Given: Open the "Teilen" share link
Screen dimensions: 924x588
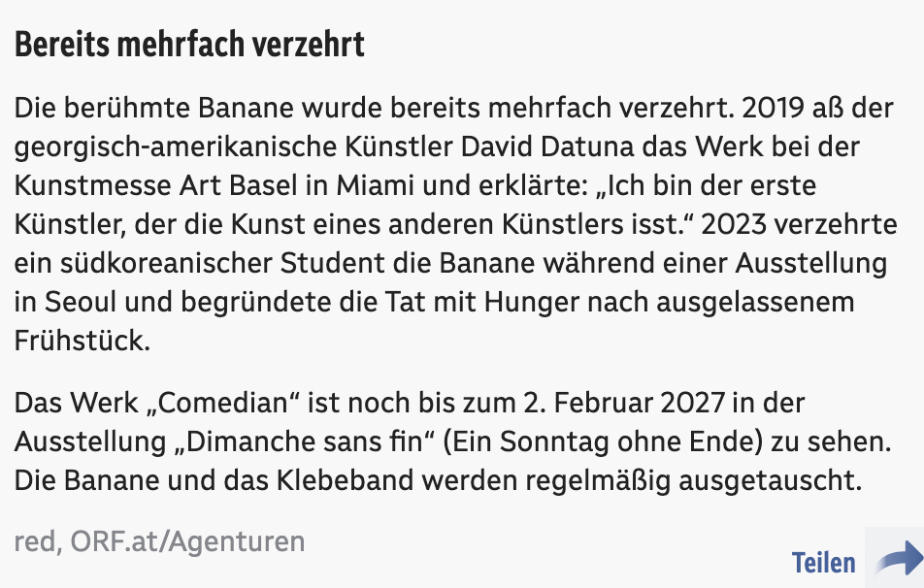Looking at the screenshot, I should point(823,563).
